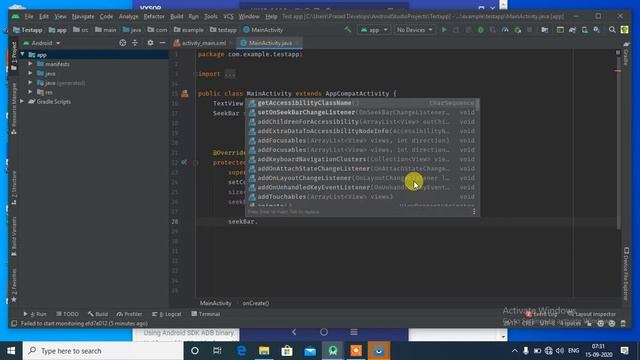Image resolution: width=640 pixels, height=360 pixels.
Task: Open the completion popup three-dot options
Action: pyautogui.click(x=474, y=211)
